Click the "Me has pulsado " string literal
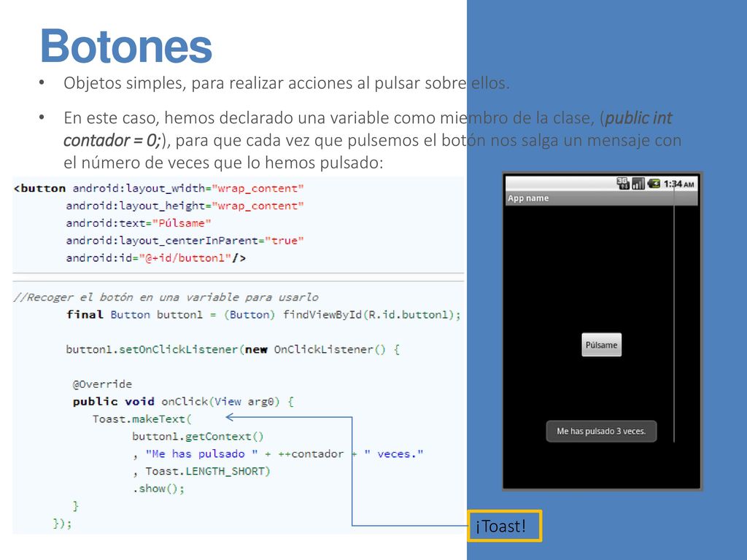 [x=202, y=454]
